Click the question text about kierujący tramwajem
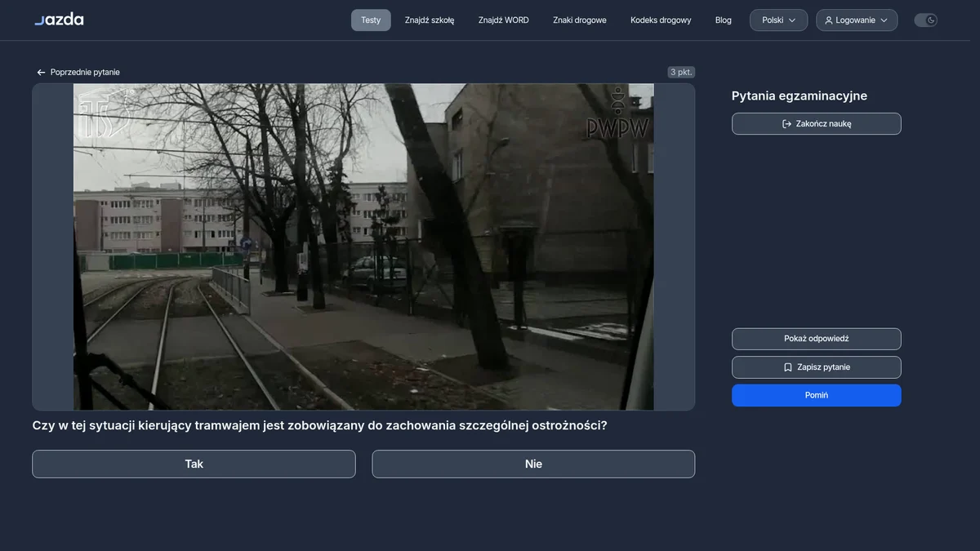 (x=319, y=425)
